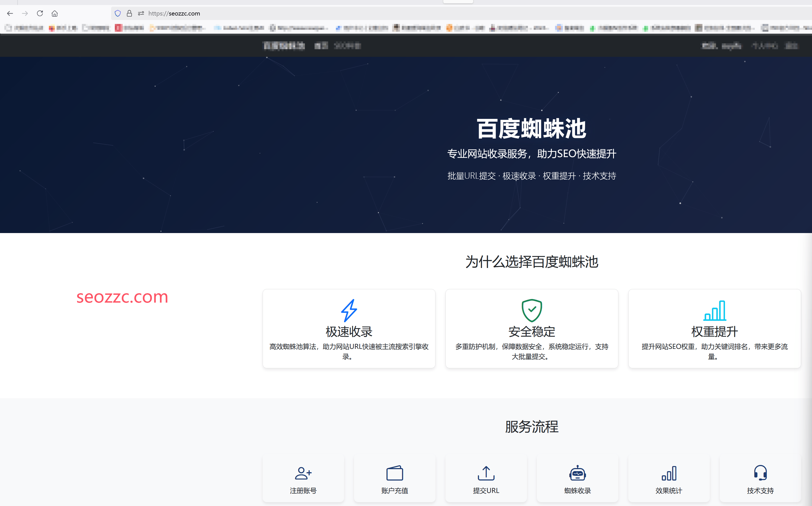The width and height of the screenshot is (812, 506).
Task: Click the browser back arrow
Action: pos(10,13)
